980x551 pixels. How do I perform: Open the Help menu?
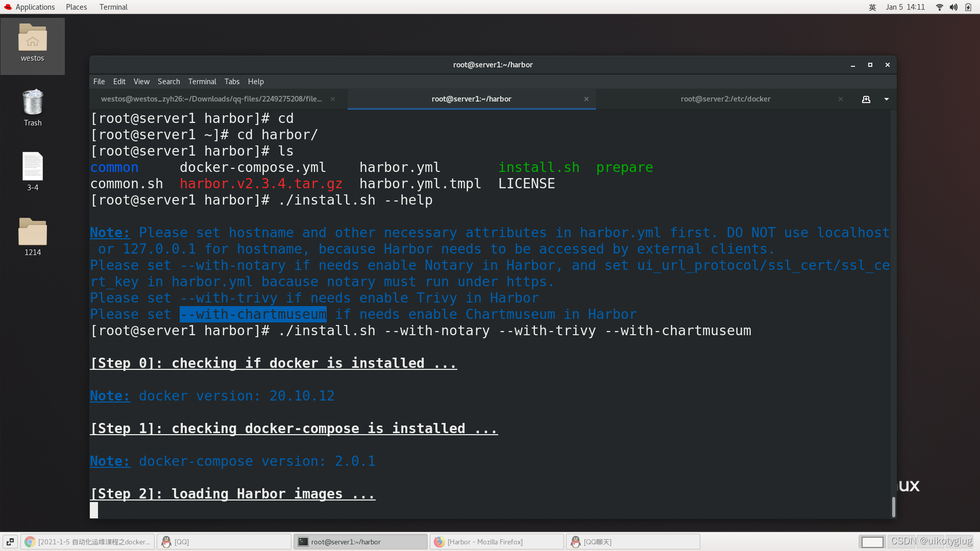(256, 82)
